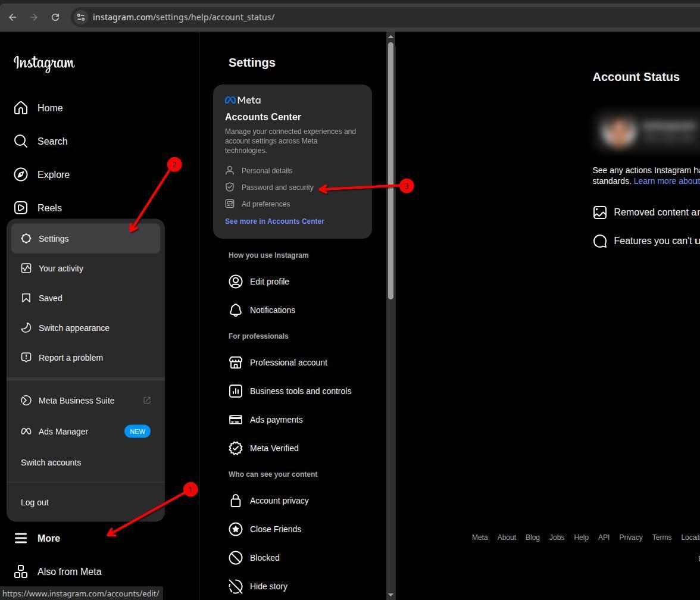Click the Blocked circle-slash icon
Image resolution: width=700 pixels, height=600 pixels.
pos(236,558)
